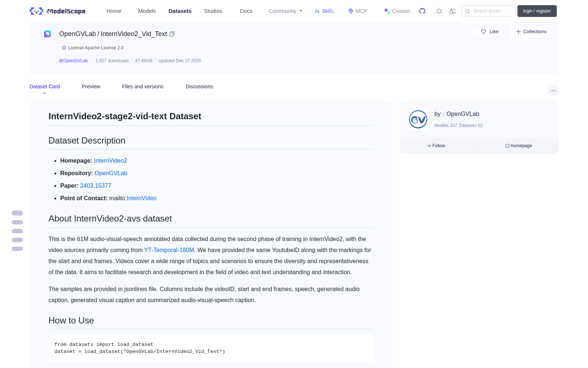The image size is (588, 368).
Task: Click the from datasets import code line
Action: (x=104, y=344)
